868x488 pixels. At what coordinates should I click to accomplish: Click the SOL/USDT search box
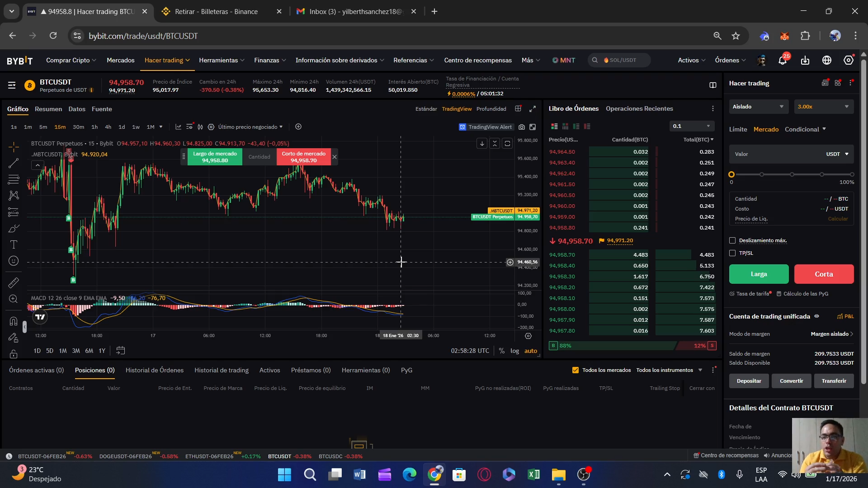[619, 60]
